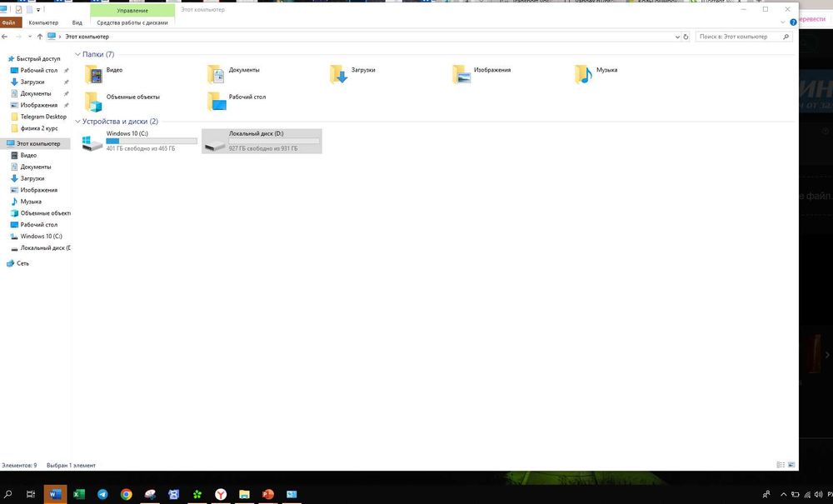The image size is (833, 504).
Task: Go up one level with Up arrow
Action: [x=40, y=37]
